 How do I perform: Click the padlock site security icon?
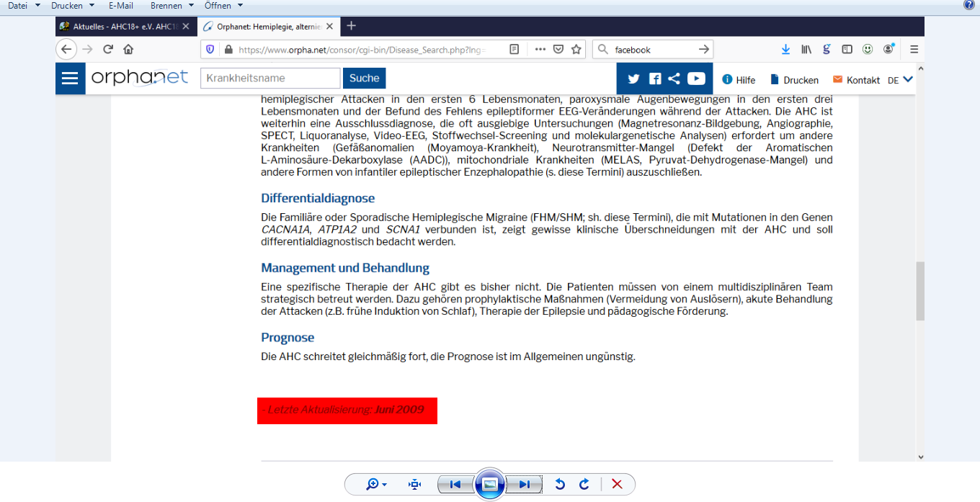pyautogui.click(x=228, y=50)
